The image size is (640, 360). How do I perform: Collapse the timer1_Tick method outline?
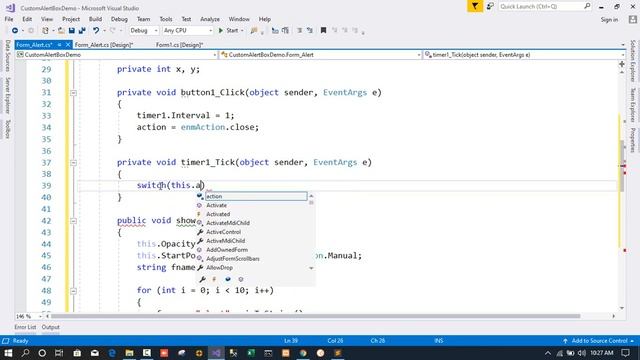click(x=73, y=163)
